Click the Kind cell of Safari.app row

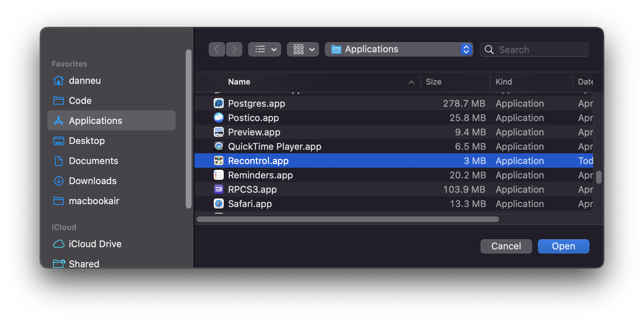point(520,204)
